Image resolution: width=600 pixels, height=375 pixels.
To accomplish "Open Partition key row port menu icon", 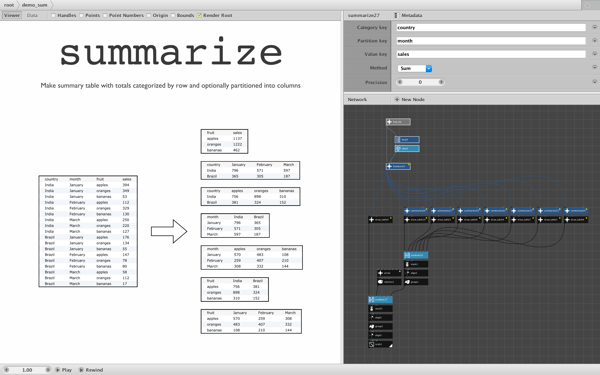I will tap(595, 41).
